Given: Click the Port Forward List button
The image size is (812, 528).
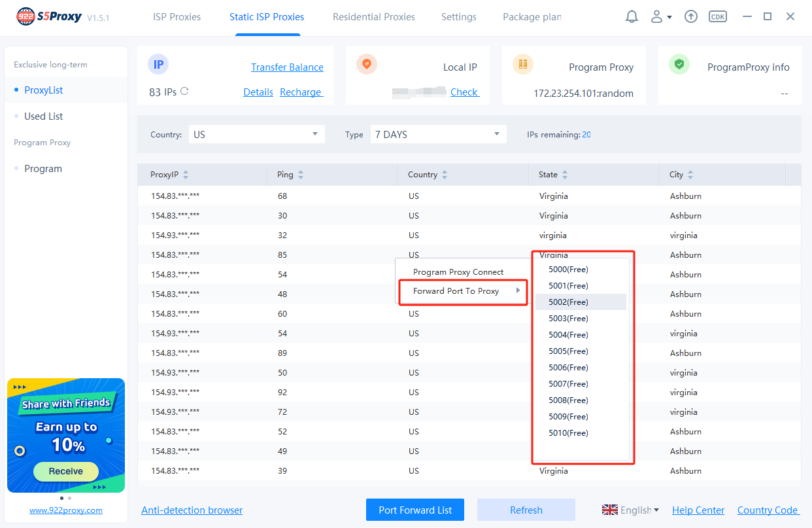Looking at the screenshot, I should tap(415, 510).
